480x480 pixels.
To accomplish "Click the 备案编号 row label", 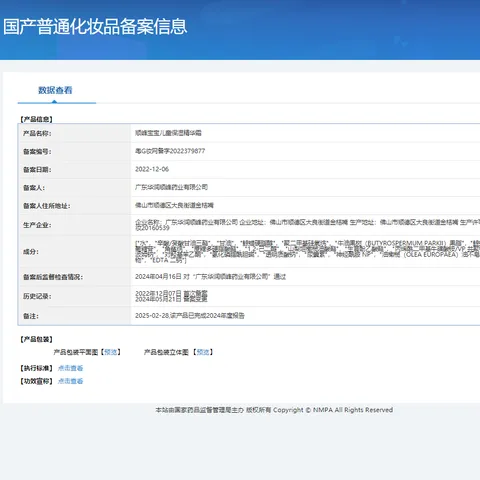I will (37, 152).
